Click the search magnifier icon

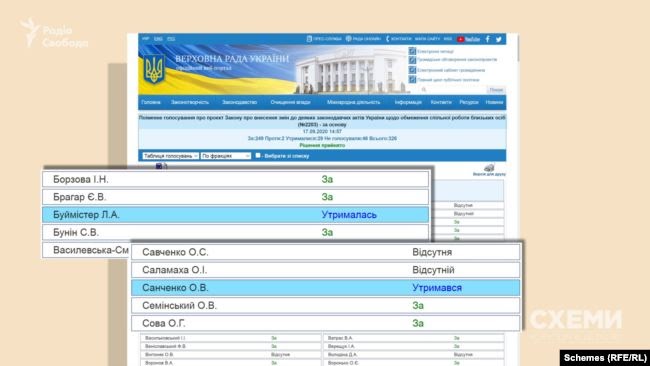(x=424, y=90)
